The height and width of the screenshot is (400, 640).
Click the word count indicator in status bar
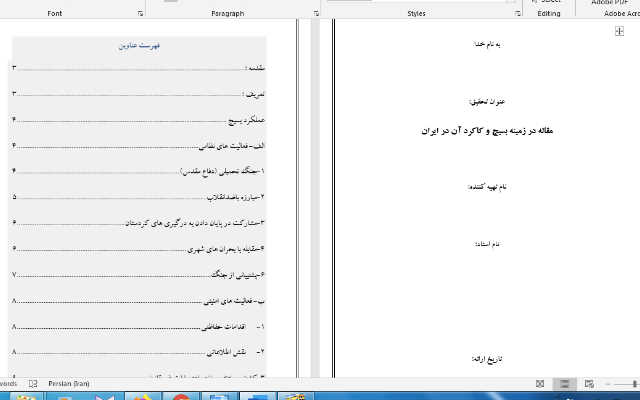8,384
